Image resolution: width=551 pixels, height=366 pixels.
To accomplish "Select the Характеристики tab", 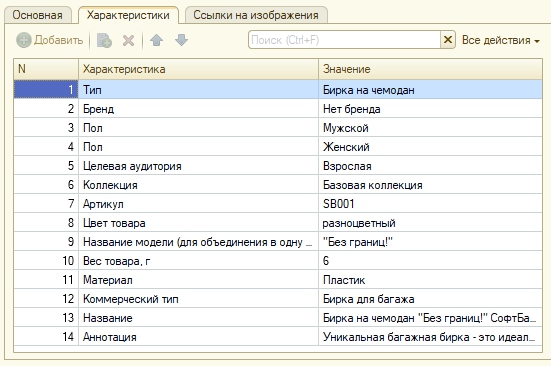I will [128, 15].
